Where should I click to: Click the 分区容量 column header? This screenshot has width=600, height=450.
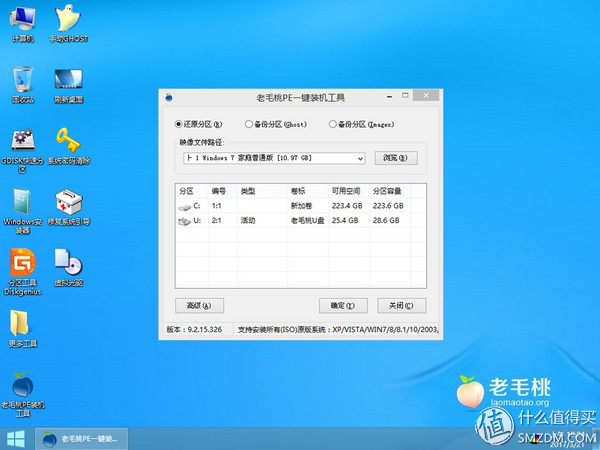pos(390,191)
